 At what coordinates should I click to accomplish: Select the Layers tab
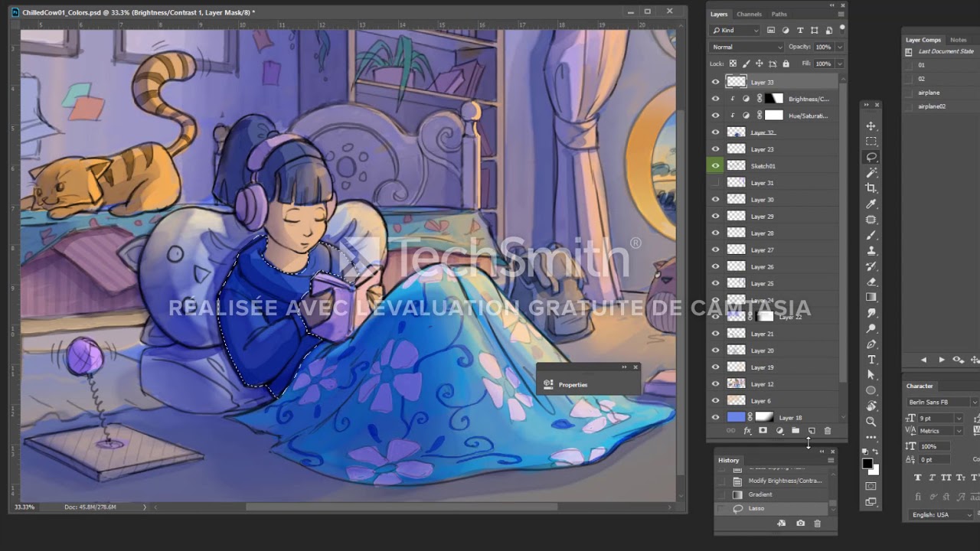[719, 14]
